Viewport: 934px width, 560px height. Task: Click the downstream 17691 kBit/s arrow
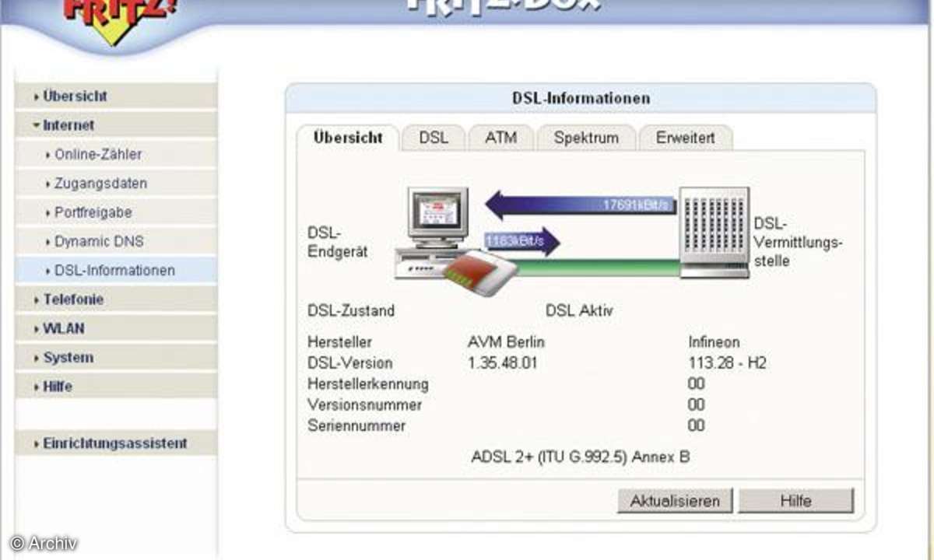coord(581,205)
